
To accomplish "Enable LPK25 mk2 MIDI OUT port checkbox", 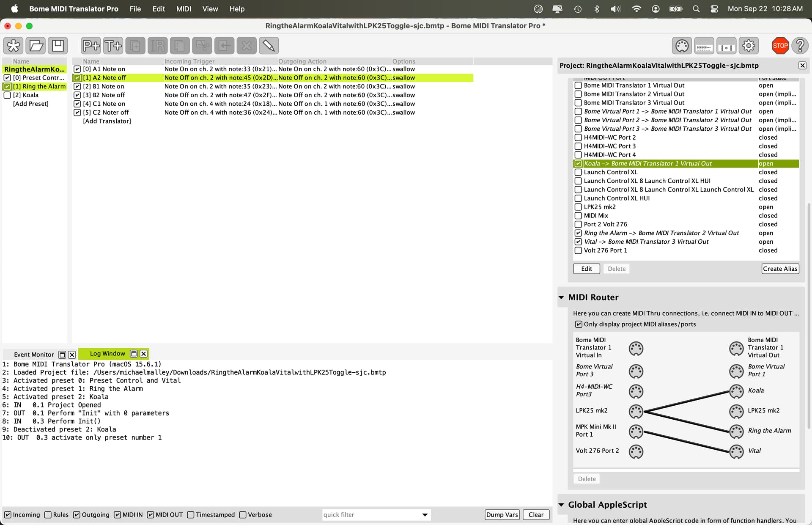I will [x=578, y=207].
